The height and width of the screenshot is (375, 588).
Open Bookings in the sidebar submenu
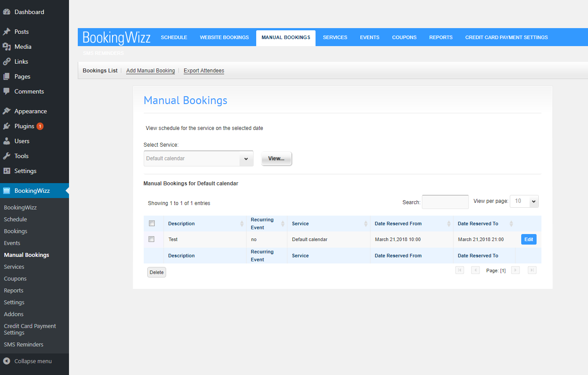(x=15, y=231)
